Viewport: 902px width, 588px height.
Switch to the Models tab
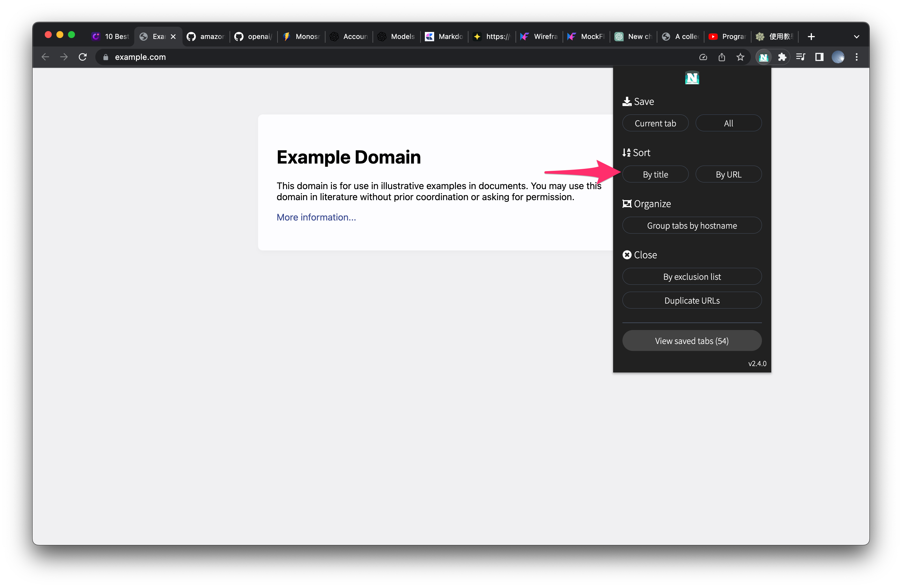click(x=396, y=36)
